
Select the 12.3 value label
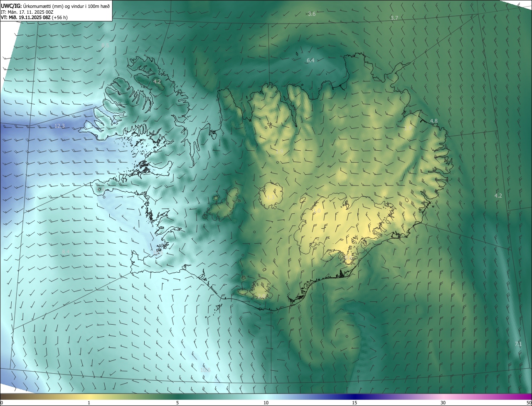(x=60, y=126)
